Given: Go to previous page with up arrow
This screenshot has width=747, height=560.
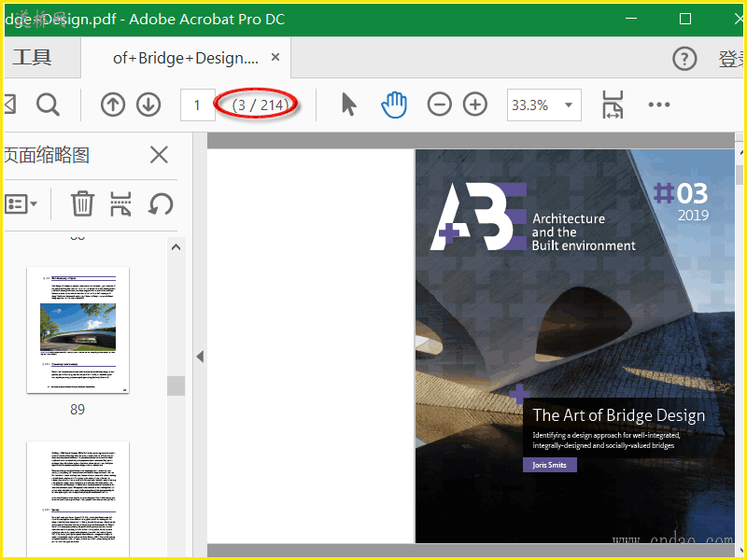Looking at the screenshot, I should [113, 105].
